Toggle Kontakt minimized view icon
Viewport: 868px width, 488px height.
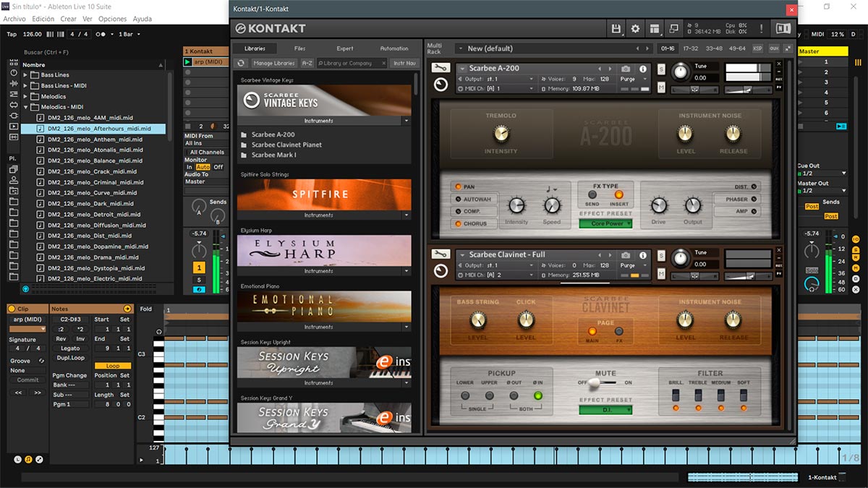coord(674,29)
